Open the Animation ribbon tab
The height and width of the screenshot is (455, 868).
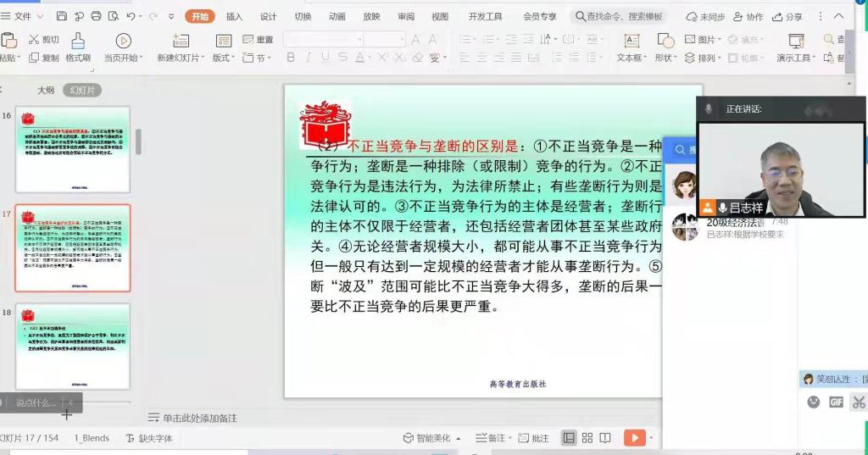tap(337, 16)
